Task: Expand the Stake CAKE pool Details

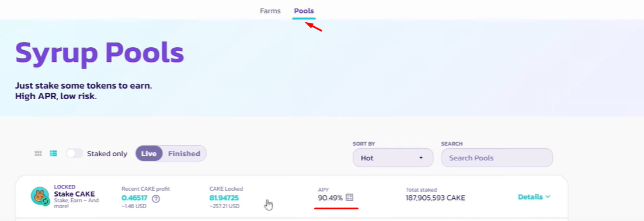Action: [534, 197]
